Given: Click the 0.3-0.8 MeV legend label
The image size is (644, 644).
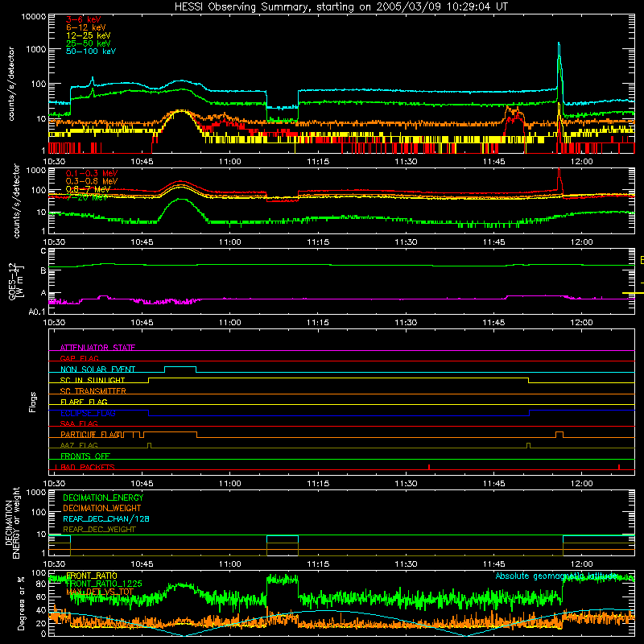Looking at the screenshot, I should click(x=92, y=181).
